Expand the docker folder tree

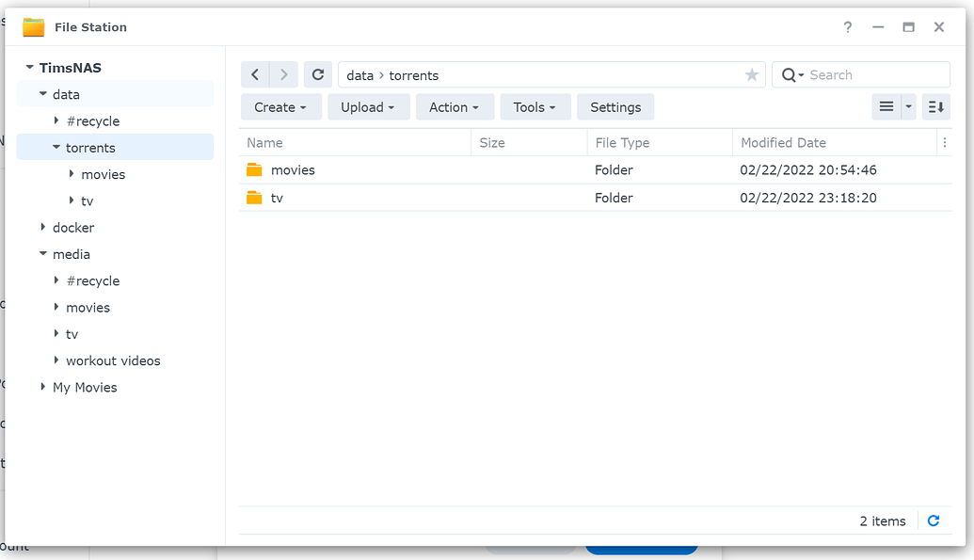[41, 227]
